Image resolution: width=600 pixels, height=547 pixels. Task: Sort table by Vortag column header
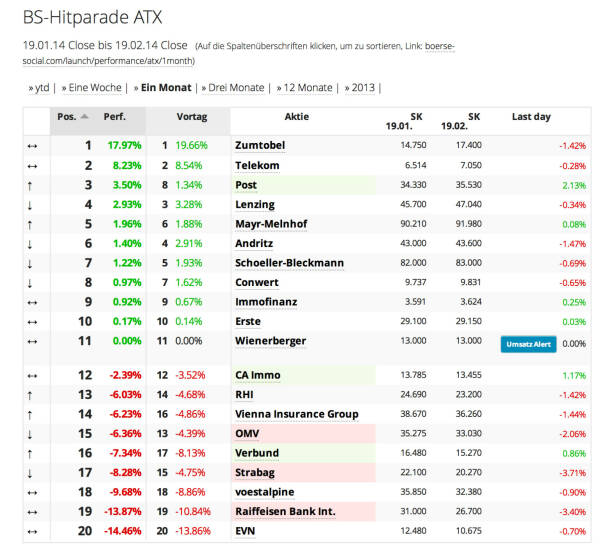click(191, 117)
